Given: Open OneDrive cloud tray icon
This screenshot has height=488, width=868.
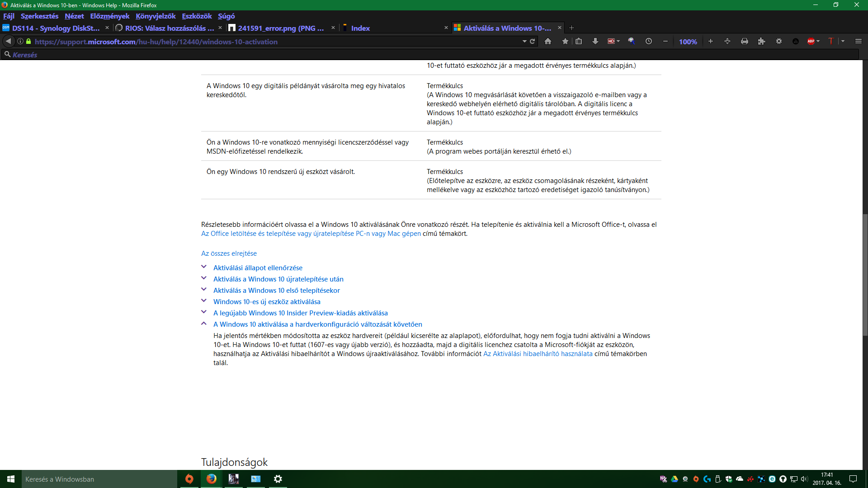Looking at the screenshot, I should (x=740, y=479).
